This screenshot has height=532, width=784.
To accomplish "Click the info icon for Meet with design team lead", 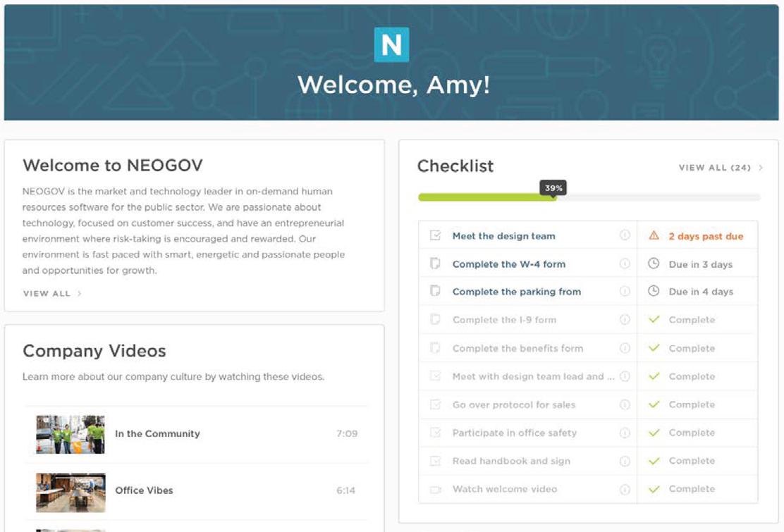I will tap(625, 376).
